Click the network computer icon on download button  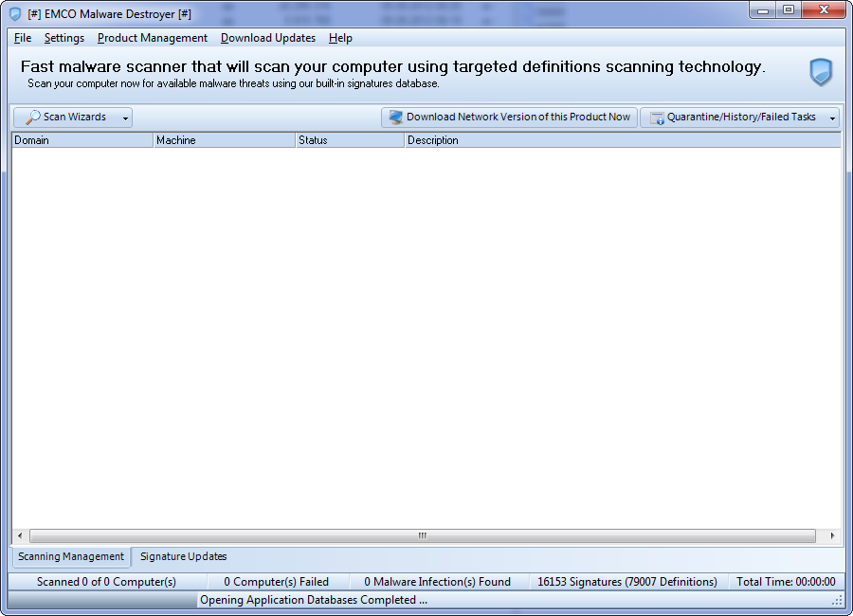tap(396, 117)
